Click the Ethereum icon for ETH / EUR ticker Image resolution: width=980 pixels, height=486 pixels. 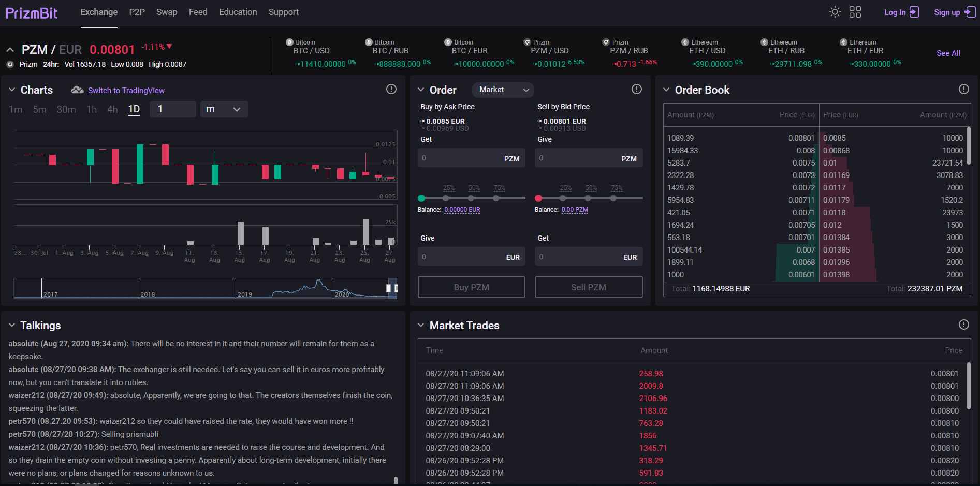coord(843,42)
